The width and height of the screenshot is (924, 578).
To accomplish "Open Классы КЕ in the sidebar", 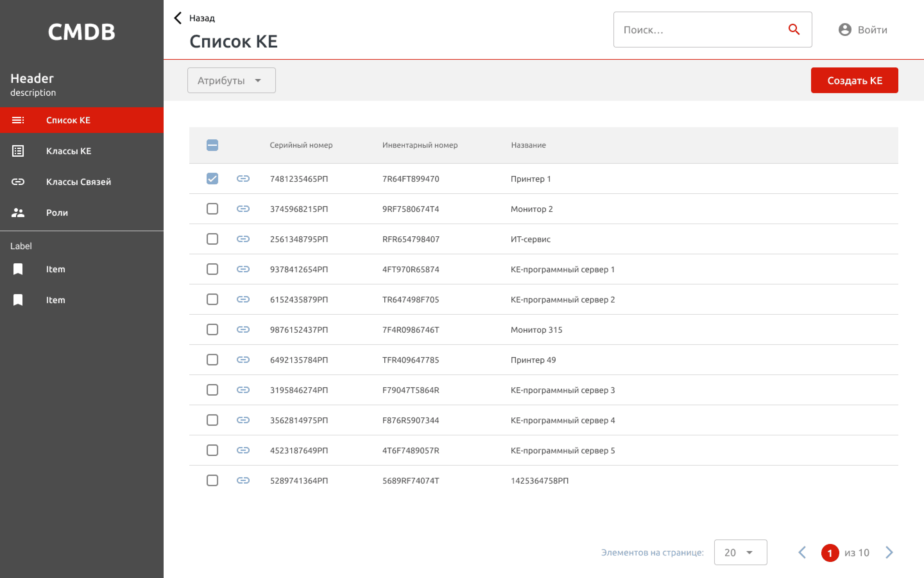I will (x=82, y=151).
